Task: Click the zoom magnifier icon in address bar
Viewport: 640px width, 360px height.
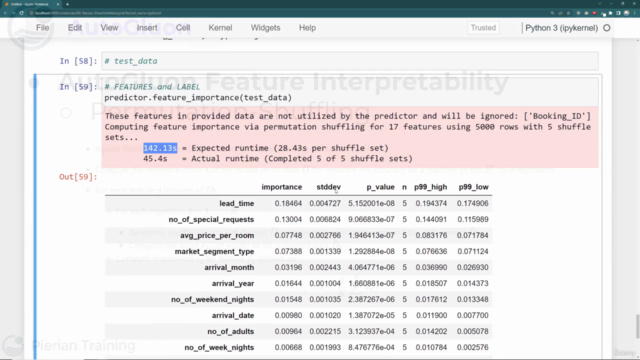Action: click(x=552, y=13)
